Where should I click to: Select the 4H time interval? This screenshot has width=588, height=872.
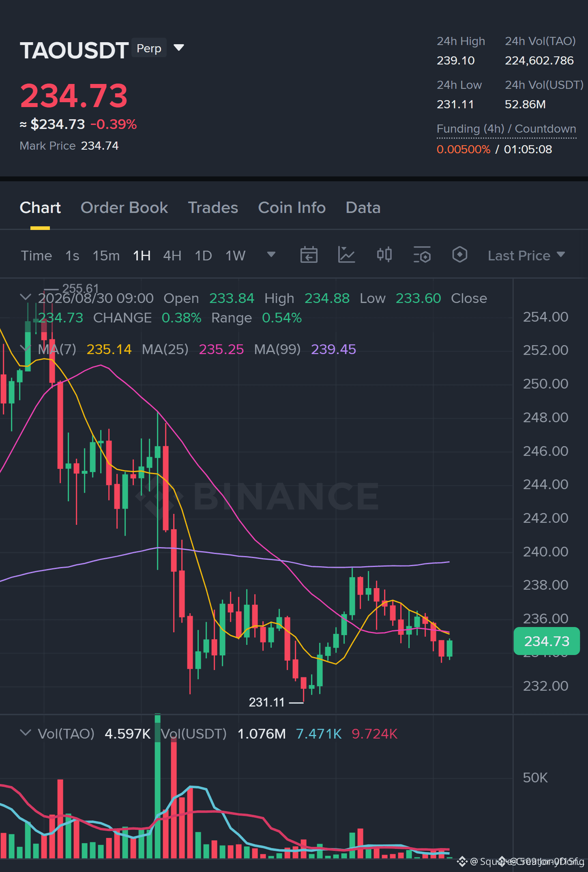pyautogui.click(x=172, y=256)
